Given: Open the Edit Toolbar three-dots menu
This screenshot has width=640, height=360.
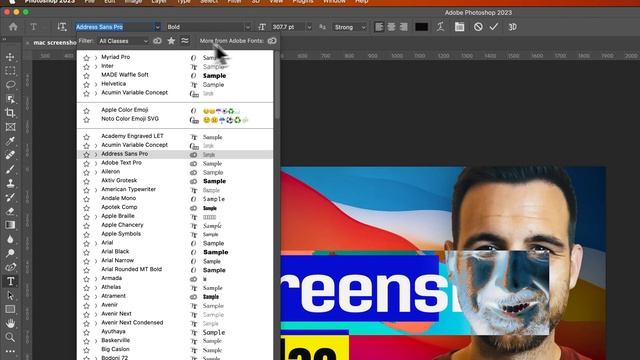Looking at the screenshot, I should [11, 351].
